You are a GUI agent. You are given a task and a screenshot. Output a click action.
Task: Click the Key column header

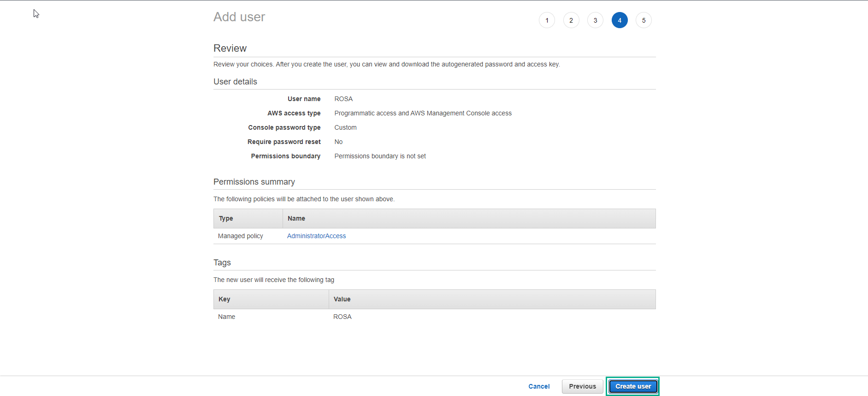click(224, 299)
